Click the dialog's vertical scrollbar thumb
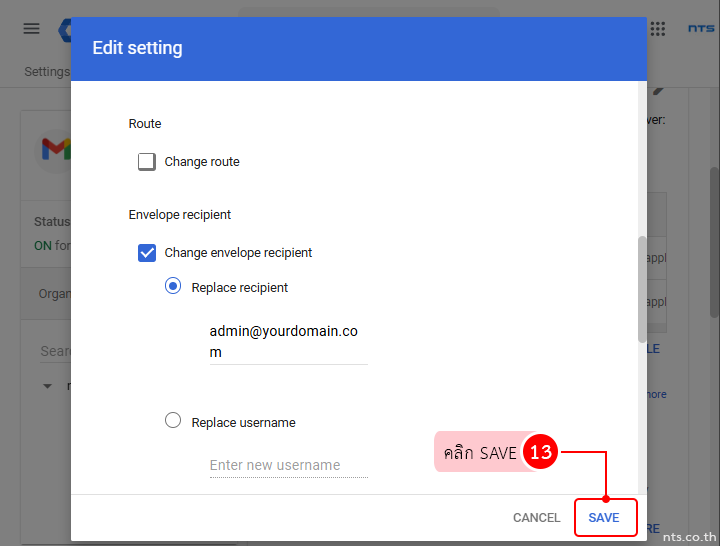This screenshot has width=720, height=546. click(642, 289)
